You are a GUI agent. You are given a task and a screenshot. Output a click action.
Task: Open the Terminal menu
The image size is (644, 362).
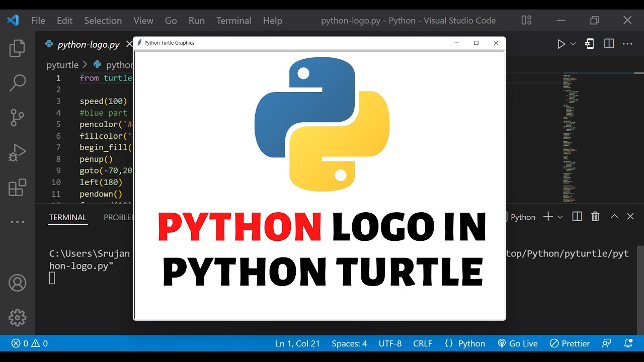pos(233,21)
